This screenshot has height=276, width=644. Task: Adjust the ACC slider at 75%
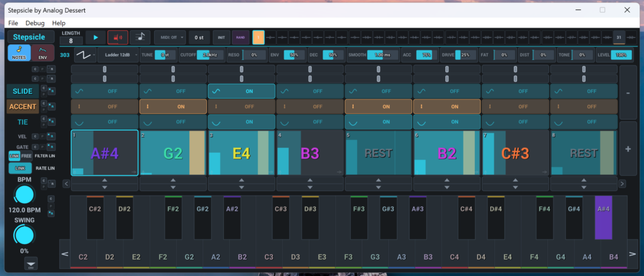click(x=427, y=55)
